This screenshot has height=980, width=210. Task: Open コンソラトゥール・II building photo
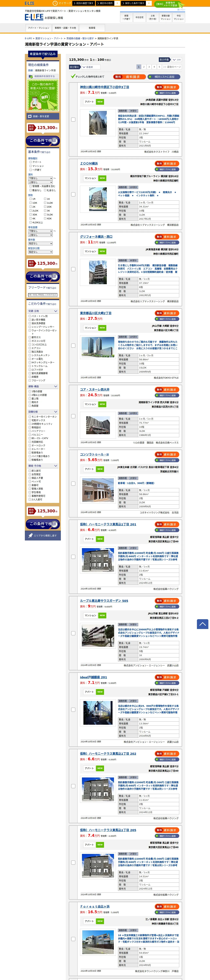(x=98, y=490)
